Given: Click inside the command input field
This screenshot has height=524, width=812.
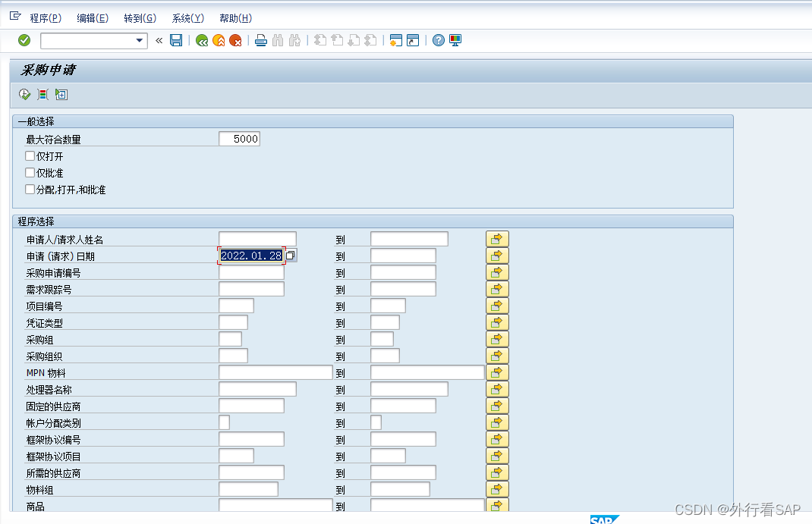Looking at the screenshot, I should point(87,40).
